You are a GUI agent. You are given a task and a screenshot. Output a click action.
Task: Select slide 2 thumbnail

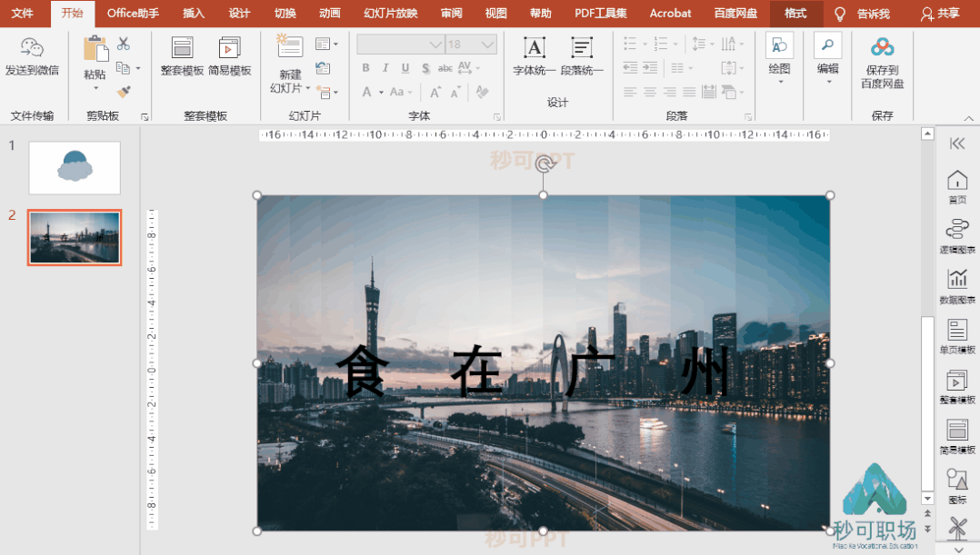75,237
